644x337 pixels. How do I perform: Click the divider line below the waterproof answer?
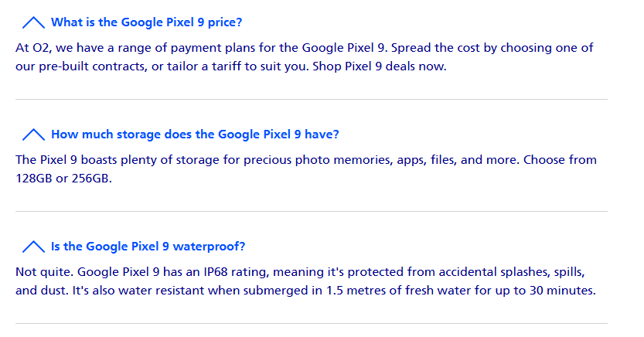pos(312,323)
